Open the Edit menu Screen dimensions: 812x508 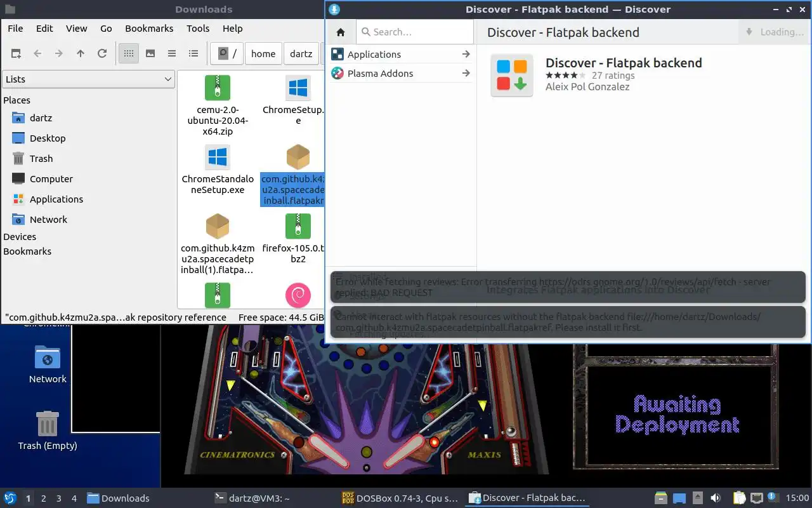point(44,28)
